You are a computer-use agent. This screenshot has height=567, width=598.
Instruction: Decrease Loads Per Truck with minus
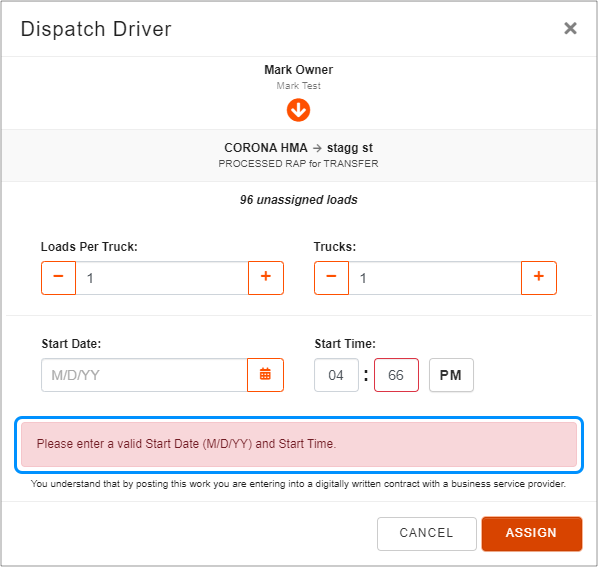click(x=58, y=278)
